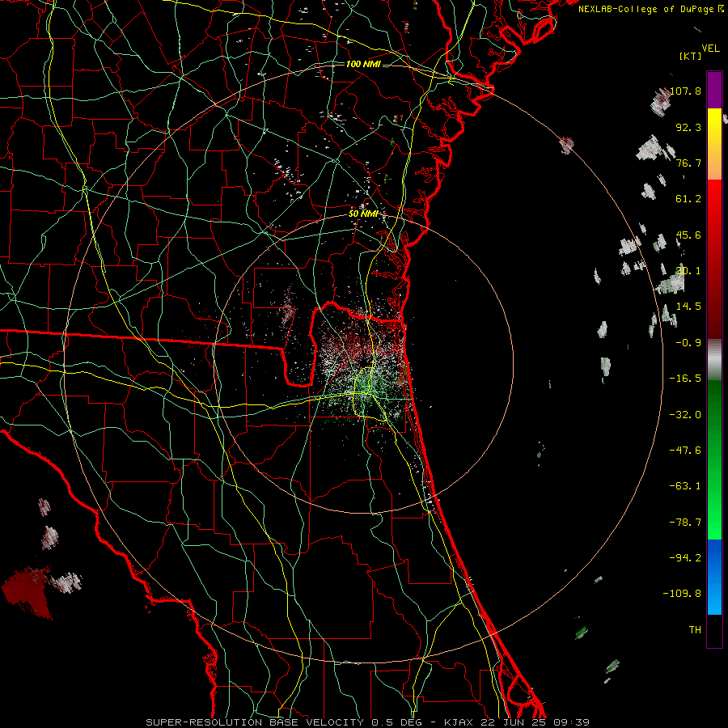The width and height of the screenshot is (728, 728).
Task: Select the 92.3 legend value
Action: click(x=688, y=127)
